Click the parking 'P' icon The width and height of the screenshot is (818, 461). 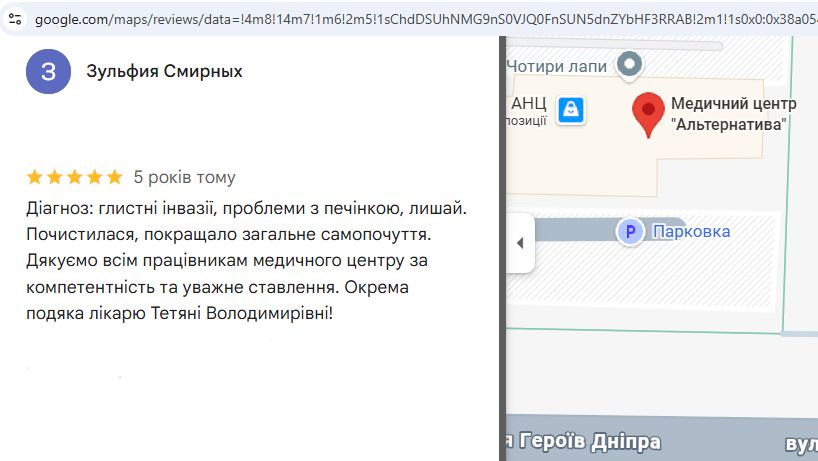(630, 232)
